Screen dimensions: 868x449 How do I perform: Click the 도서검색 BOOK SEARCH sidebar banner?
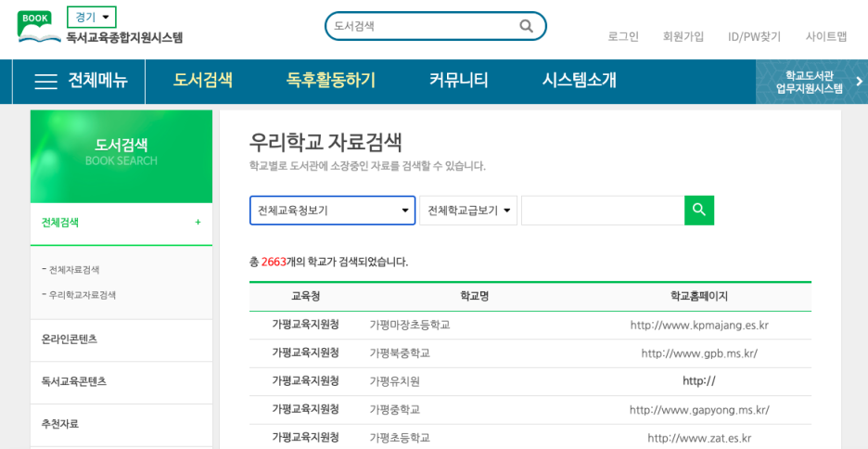(x=121, y=157)
